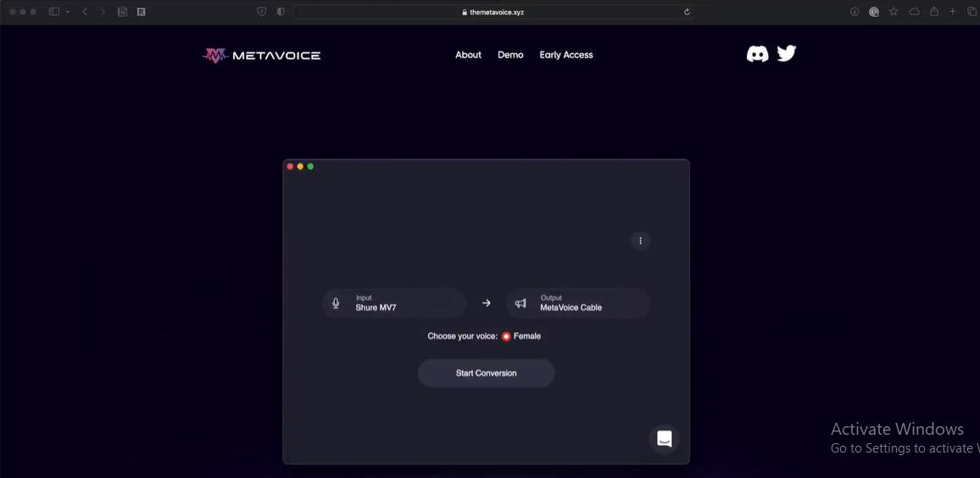Bookmark the page with the star icon

tap(894, 11)
